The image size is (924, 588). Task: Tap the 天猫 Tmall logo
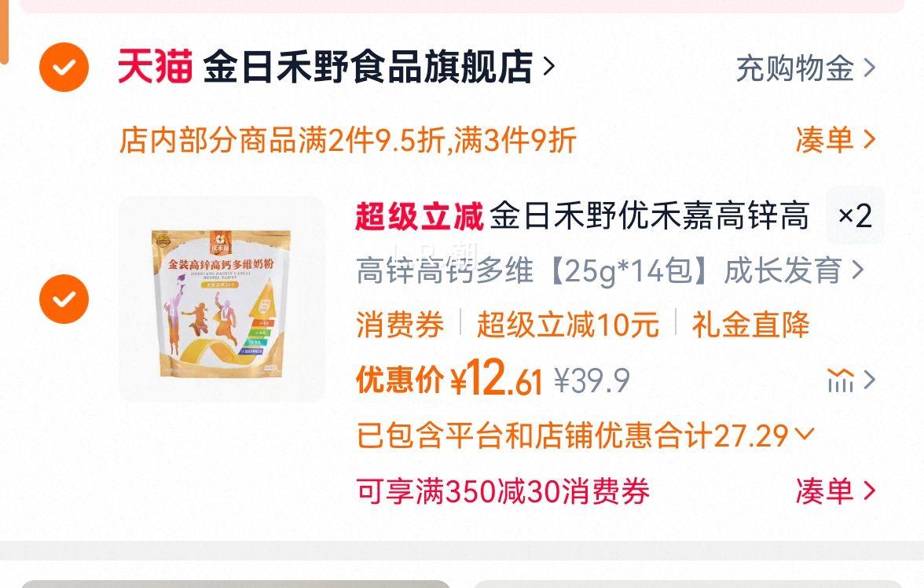pyautogui.click(x=155, y=66)
